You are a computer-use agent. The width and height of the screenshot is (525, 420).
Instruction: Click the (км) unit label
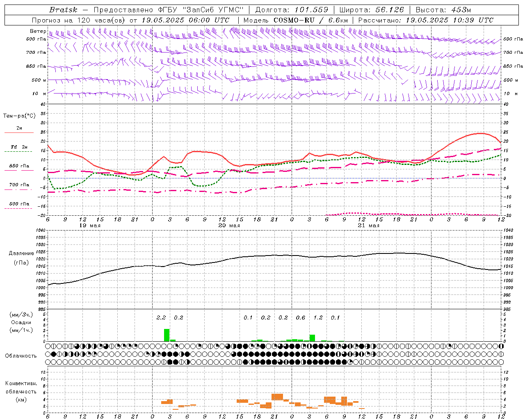tap(21, 399)
